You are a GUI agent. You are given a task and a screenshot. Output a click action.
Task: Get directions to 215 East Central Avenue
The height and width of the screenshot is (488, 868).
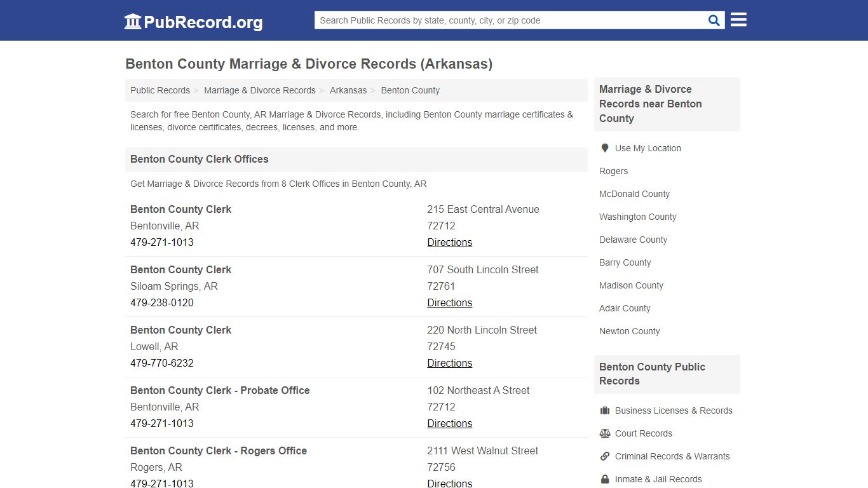(x=450, y=242)
